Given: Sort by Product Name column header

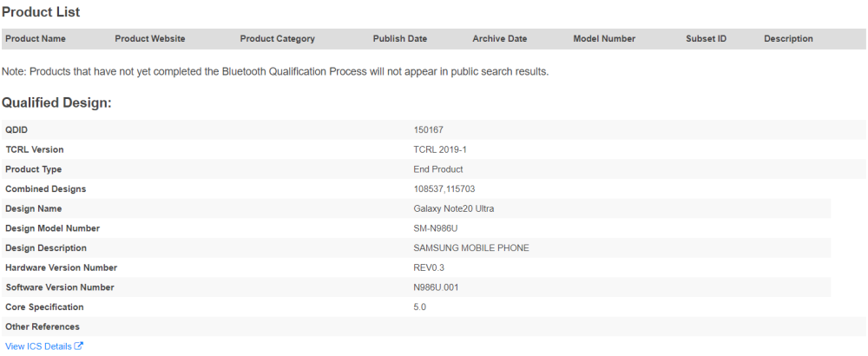Looking at the screenshot, I should tap(36, 39).
